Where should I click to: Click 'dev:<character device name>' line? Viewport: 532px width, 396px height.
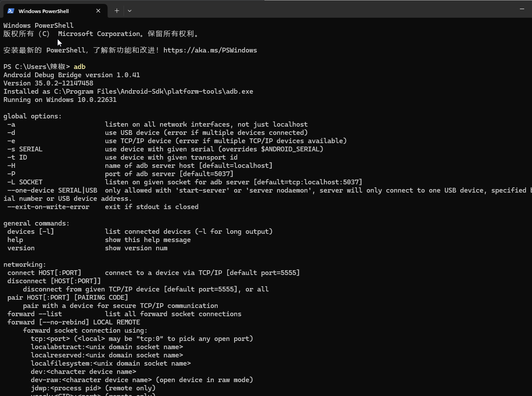83,372
